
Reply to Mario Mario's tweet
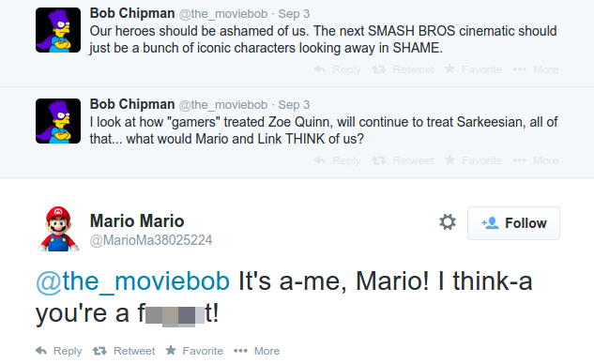point(59,351)
